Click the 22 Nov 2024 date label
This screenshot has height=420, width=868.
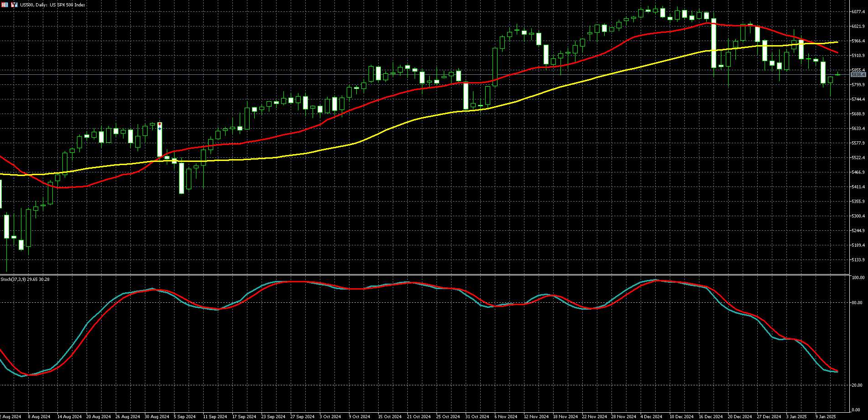point(595,417)
